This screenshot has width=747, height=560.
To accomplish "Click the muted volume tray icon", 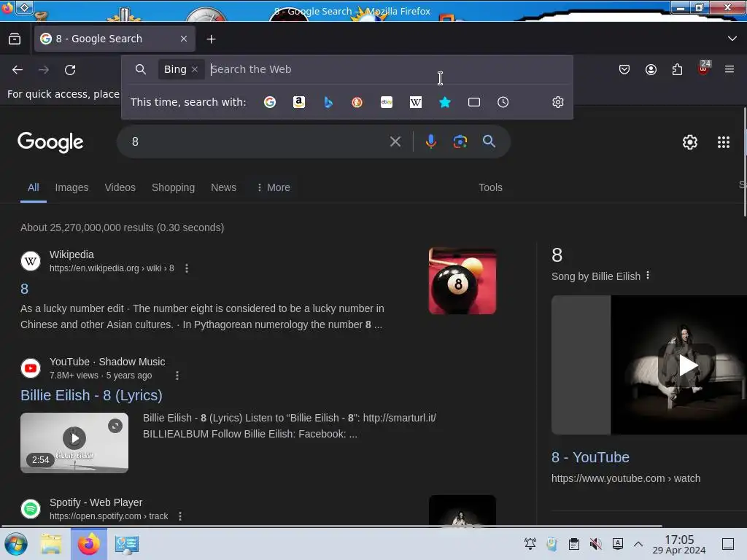I will pos(595,544).
